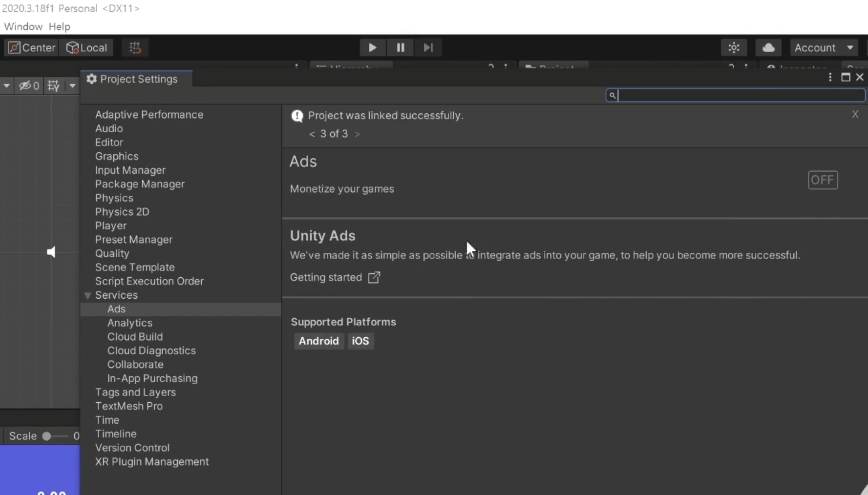Select Time settings
This screenshot has width=868, height=495.
click(107, 420)
